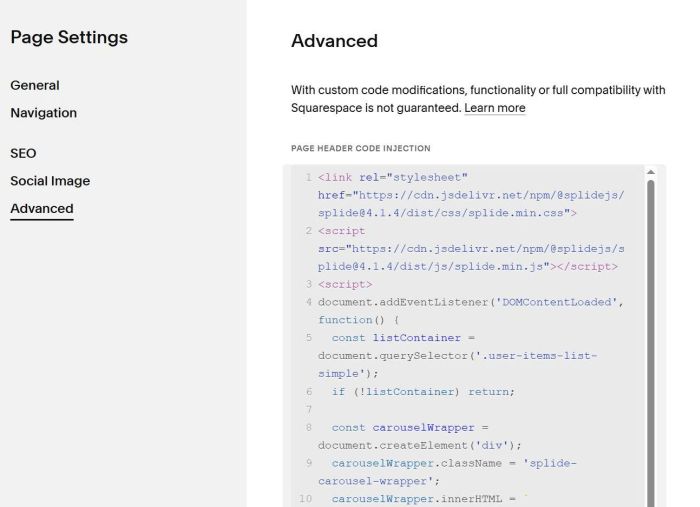Click the scrollbar up arrow in code editor
This screenshot has height=507, width=700.
coord(651,172)
